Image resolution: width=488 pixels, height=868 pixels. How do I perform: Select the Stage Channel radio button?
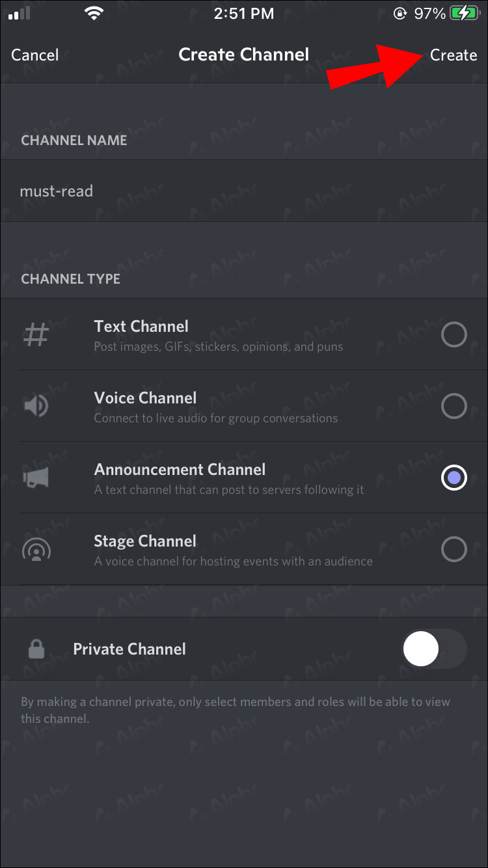click(454, 550)
